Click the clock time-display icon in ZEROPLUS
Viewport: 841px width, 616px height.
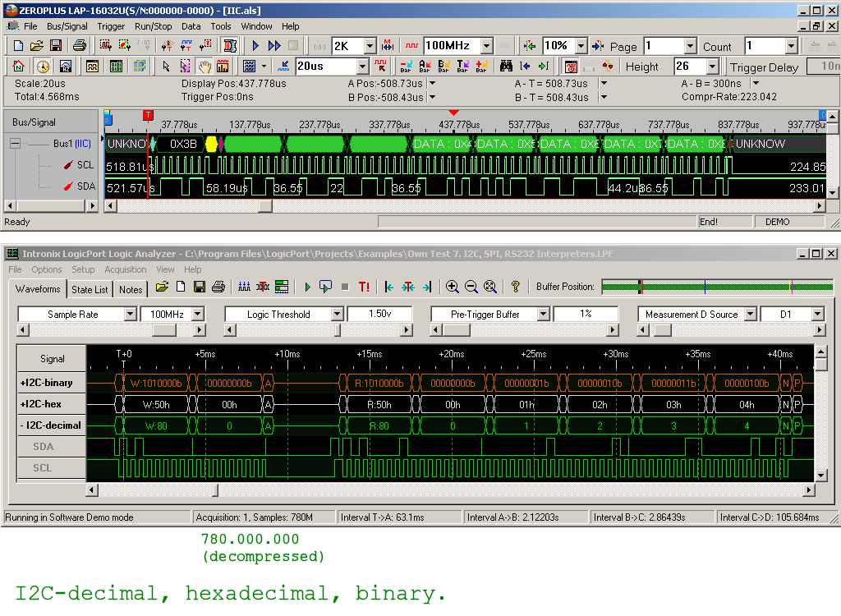pyautogui.click(x=43, y=67)
